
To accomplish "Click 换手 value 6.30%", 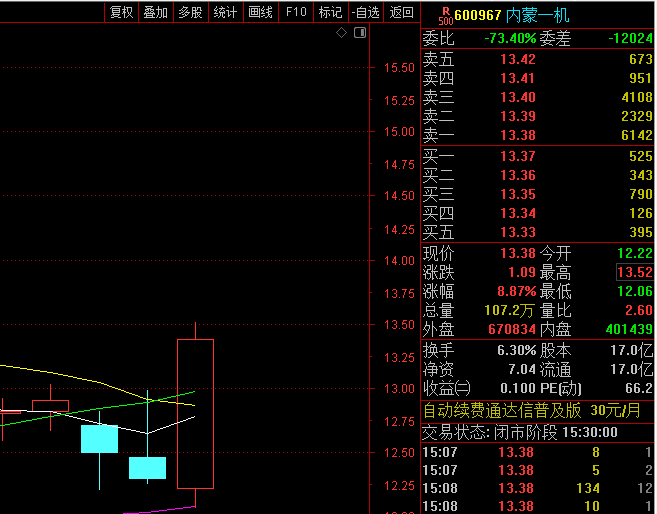I will coord(517,350).
